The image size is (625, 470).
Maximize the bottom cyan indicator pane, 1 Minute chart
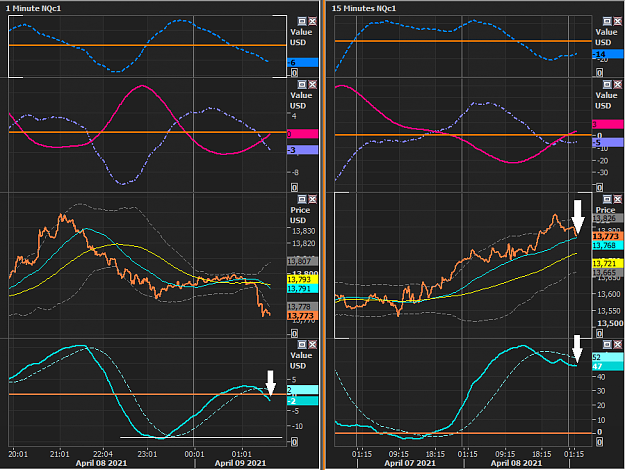coord(302,344)
